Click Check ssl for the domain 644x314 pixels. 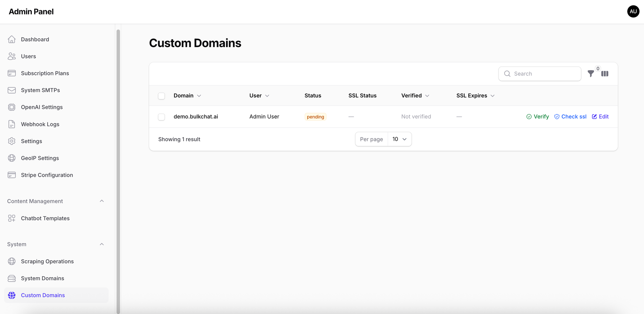click(x=570, y=117)
